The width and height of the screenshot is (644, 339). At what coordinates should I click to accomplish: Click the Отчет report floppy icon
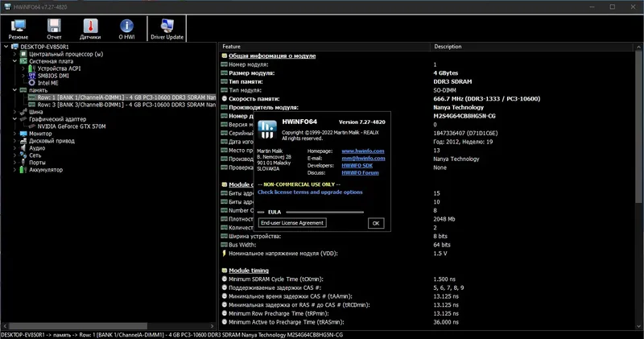tap(54, 26)
